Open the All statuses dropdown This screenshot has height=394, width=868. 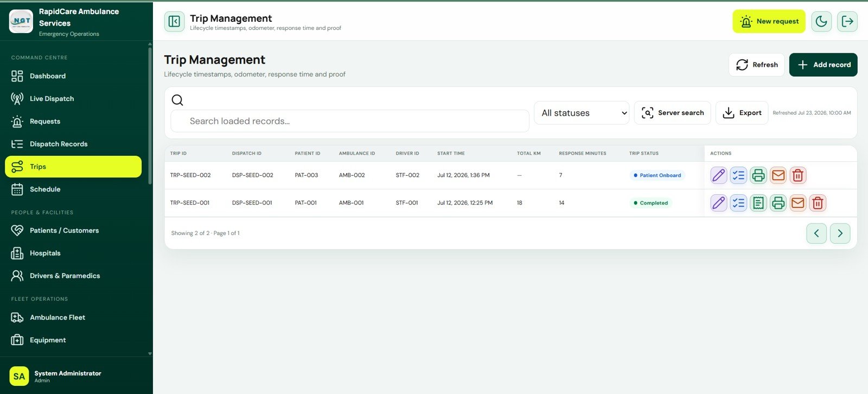click(582, 113)
